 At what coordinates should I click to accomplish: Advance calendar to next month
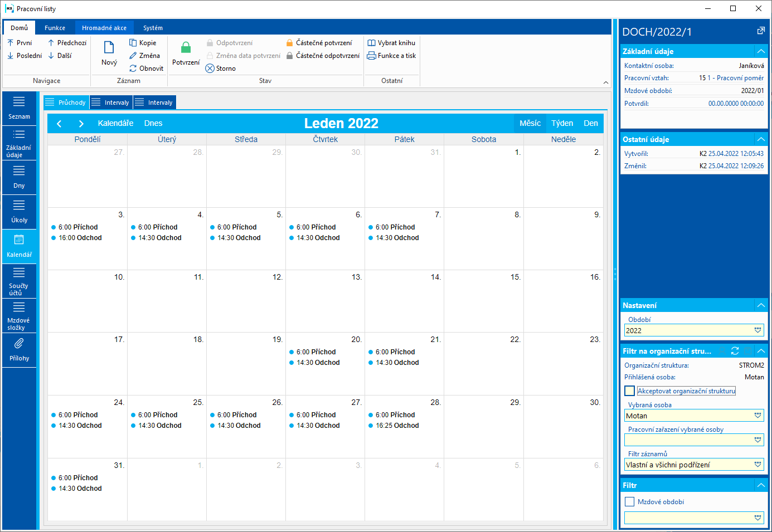pos(81,124)
